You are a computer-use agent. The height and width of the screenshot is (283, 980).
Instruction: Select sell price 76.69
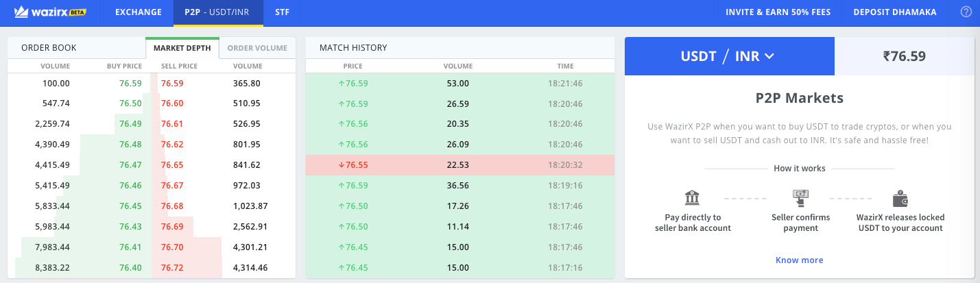[172, 227]
